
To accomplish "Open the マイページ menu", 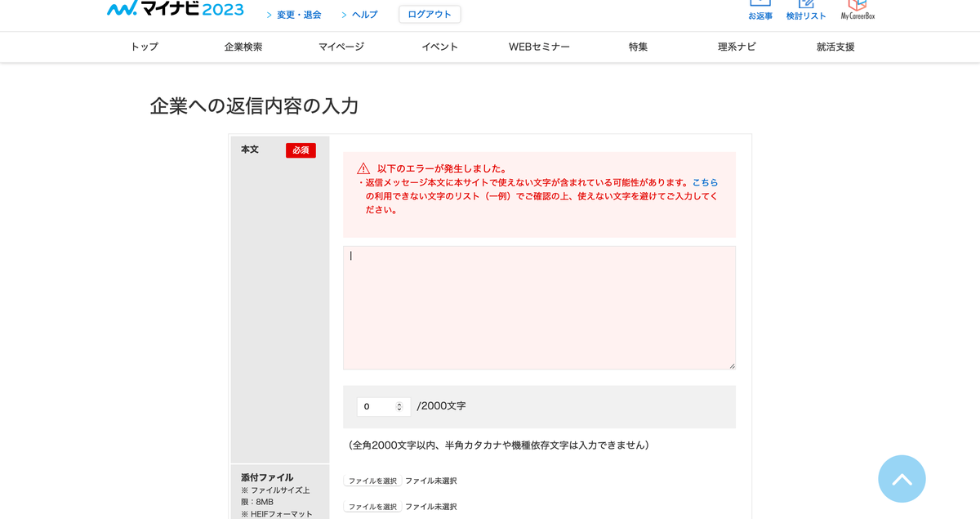I will (341, 47).
